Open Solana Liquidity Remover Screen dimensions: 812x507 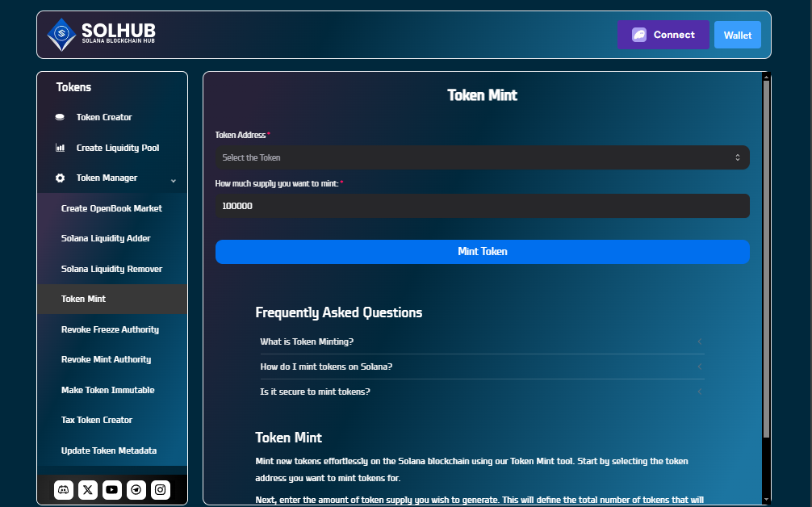[111, 269]
